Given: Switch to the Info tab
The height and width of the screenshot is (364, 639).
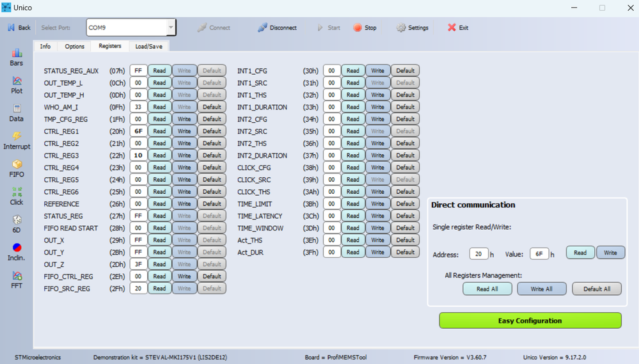Looking at the screenshot, I should tap(45, 47).
